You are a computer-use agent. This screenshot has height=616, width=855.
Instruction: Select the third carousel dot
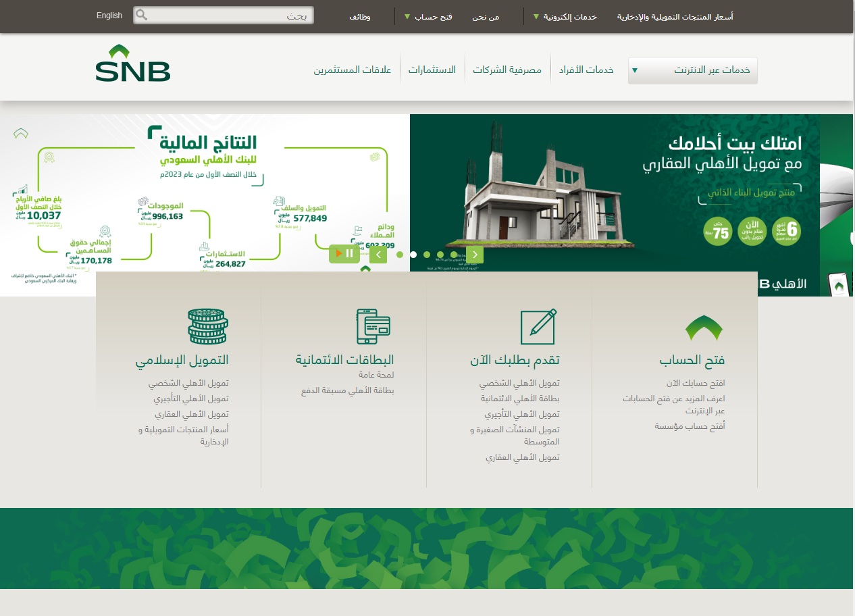427,255
